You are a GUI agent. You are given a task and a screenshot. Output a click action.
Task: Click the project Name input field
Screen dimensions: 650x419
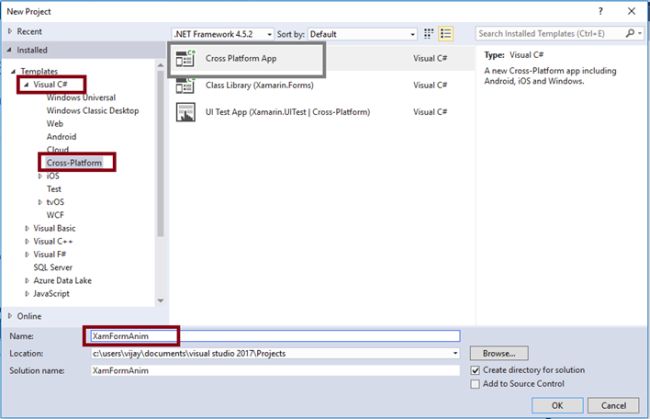point(275,336)
